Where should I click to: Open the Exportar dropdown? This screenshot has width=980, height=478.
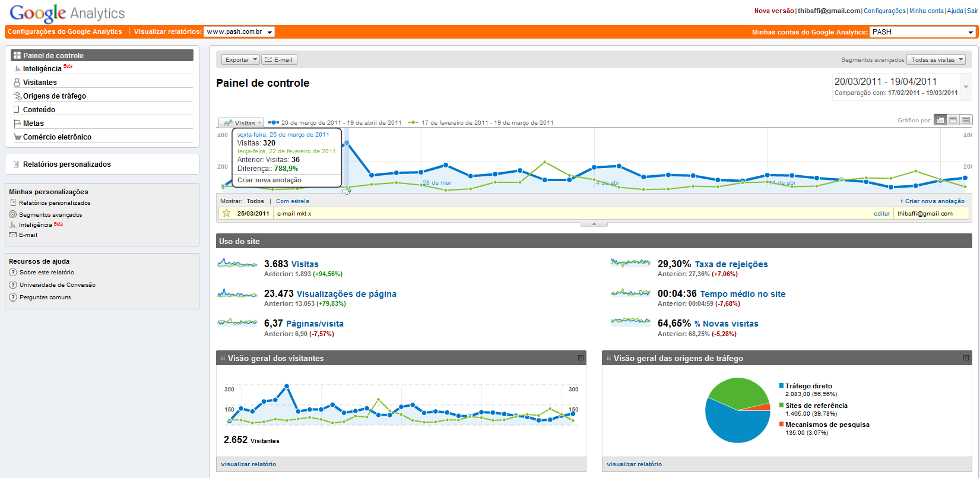[240, 59]
